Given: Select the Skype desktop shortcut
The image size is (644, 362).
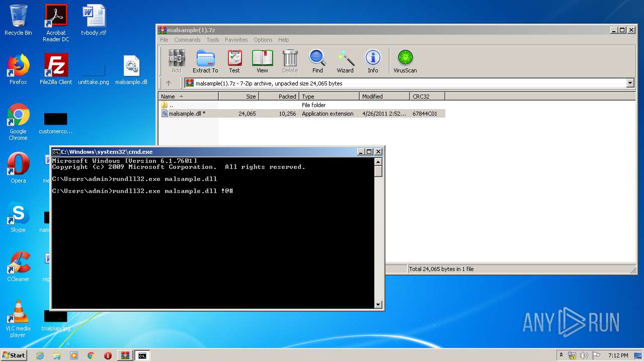Looking at the screenshot, I should [x=18, y=217].
